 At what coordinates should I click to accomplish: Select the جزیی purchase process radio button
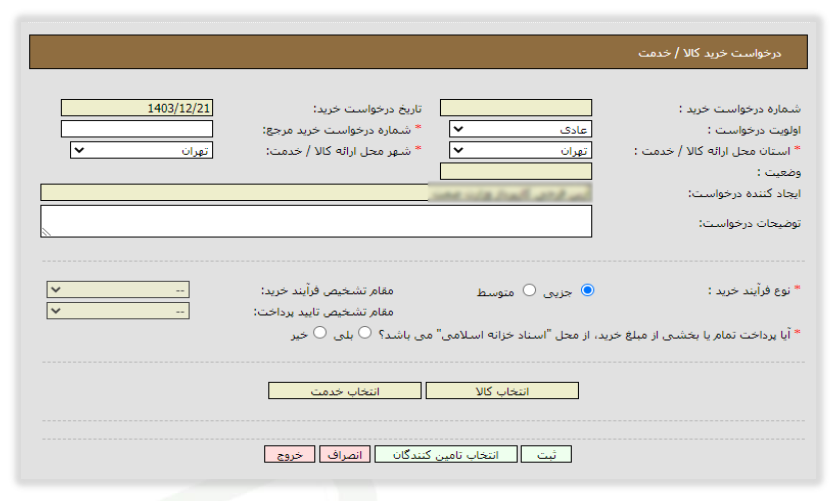(x=587, y=290)
